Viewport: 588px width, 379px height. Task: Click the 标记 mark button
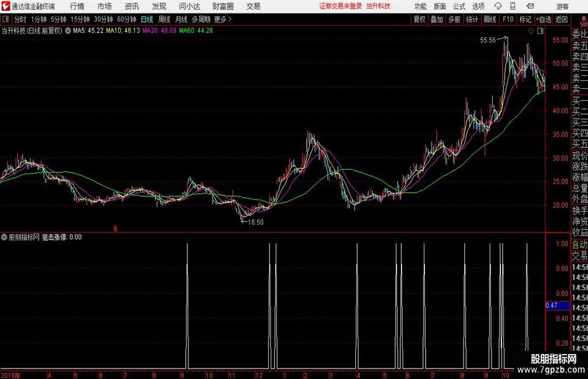tap(525, 19)
